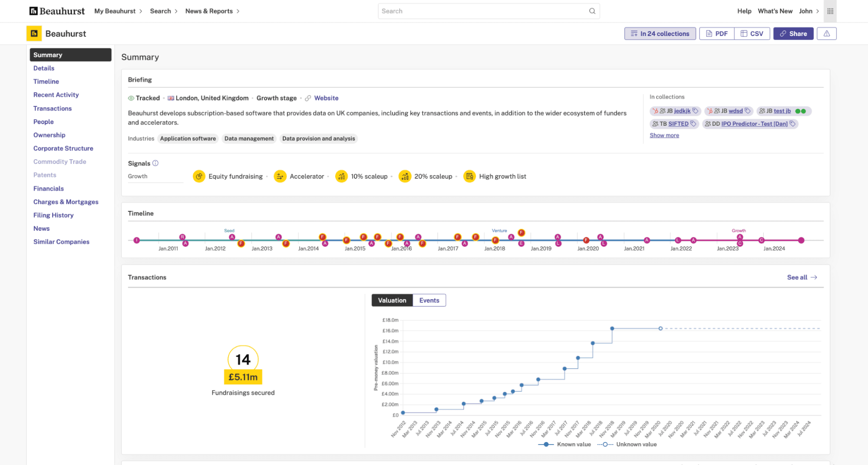Open Charges & Mortgages in sidebar
Image resolution: width=868 pixels, height=465 pixels.
(66, 202)
